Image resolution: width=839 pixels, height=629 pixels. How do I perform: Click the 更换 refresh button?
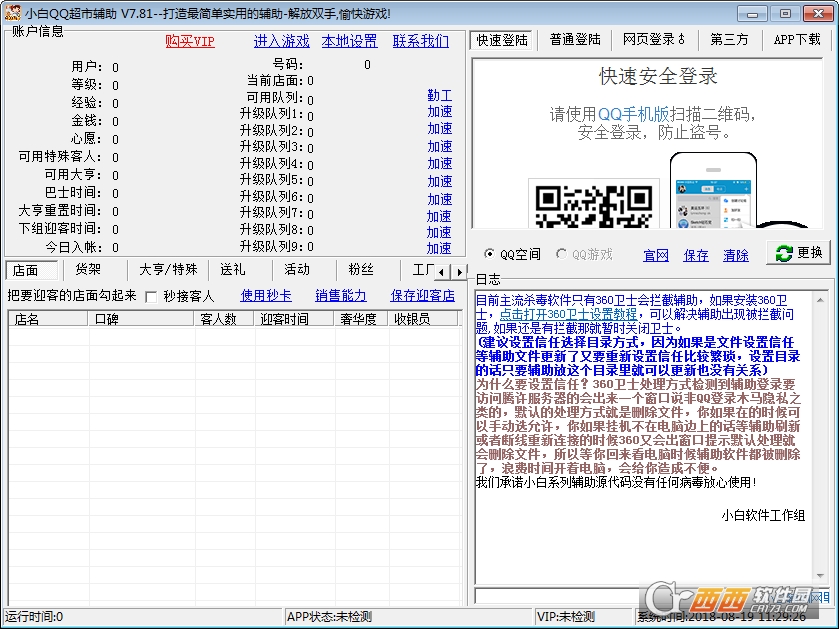799,253
